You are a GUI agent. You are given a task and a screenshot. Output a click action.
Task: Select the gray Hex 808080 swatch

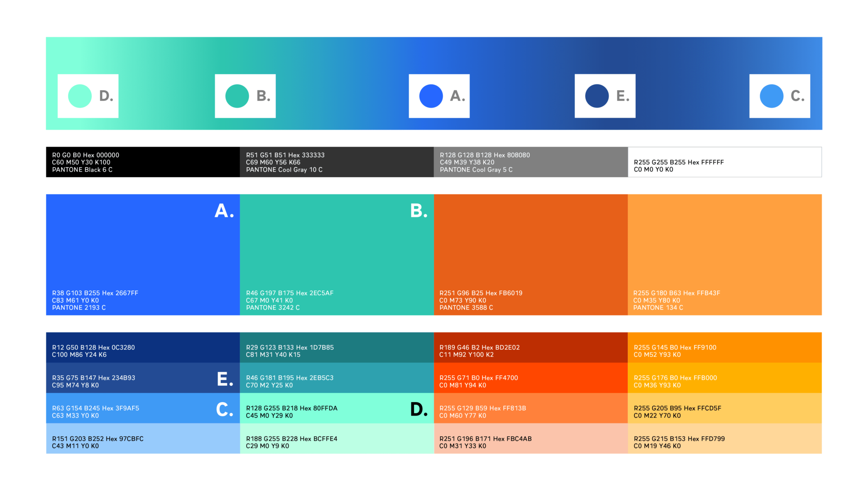(x=531, y=162)
